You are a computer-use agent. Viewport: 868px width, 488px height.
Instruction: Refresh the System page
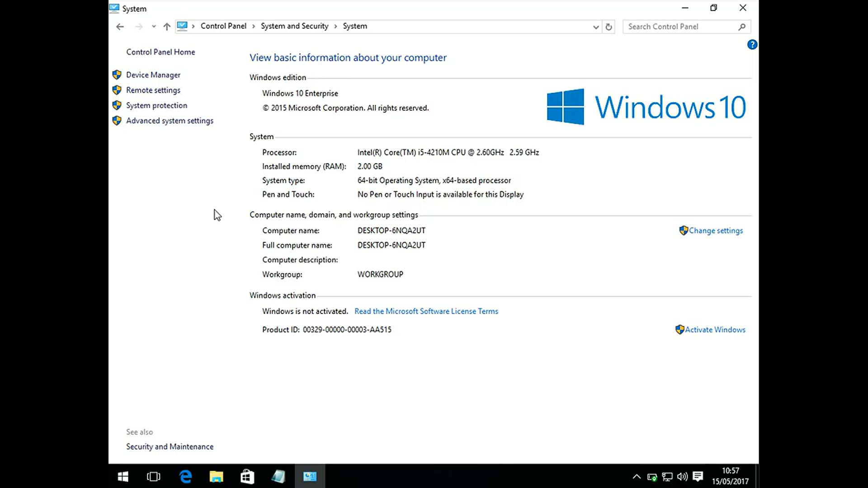click(609, 27)
